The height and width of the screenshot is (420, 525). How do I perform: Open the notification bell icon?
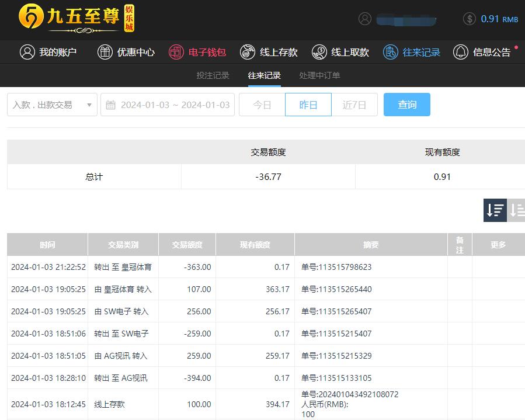pos(461,52)
